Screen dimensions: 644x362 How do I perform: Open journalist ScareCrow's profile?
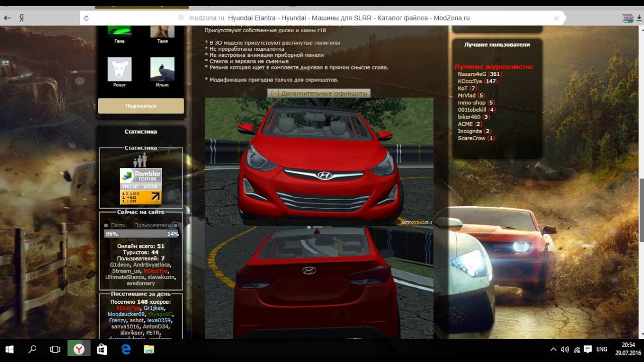(472, 138)
